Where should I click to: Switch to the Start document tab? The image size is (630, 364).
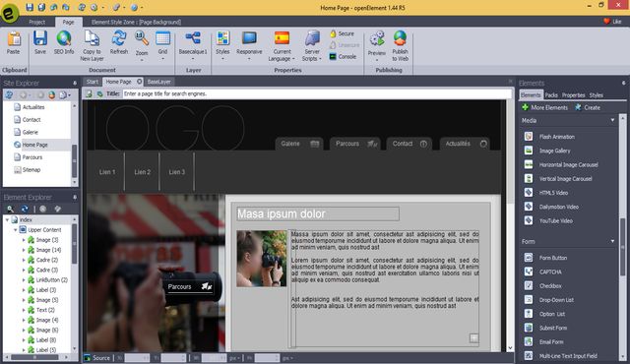click(93, 82)
